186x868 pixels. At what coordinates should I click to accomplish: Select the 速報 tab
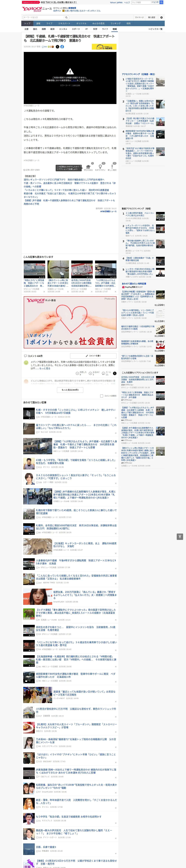click(38, 24)
